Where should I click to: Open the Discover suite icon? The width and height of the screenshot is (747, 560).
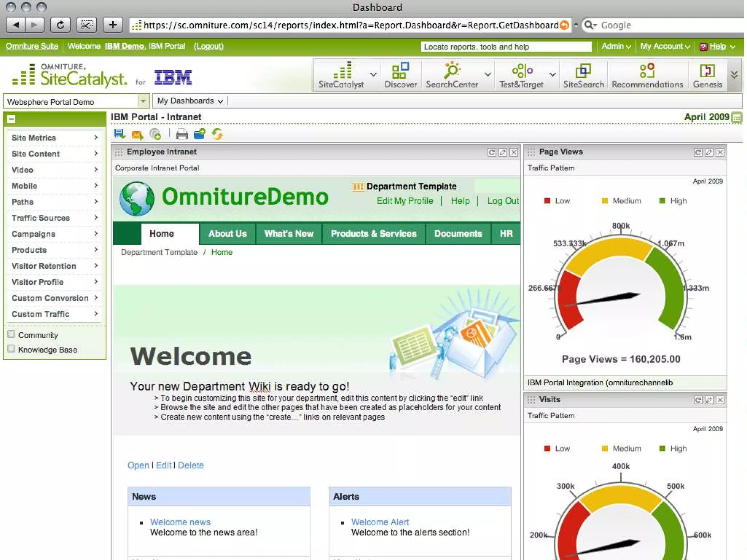(x=400, y=75)
